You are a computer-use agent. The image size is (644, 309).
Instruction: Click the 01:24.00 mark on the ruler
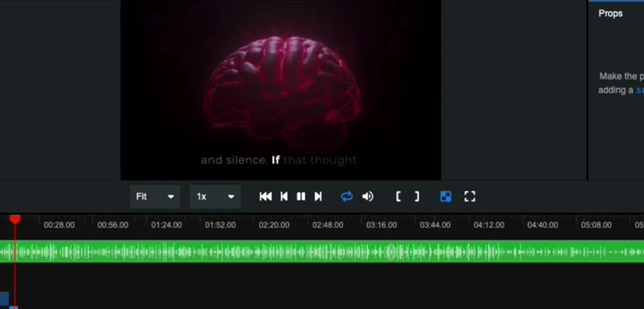click(166, 225)
